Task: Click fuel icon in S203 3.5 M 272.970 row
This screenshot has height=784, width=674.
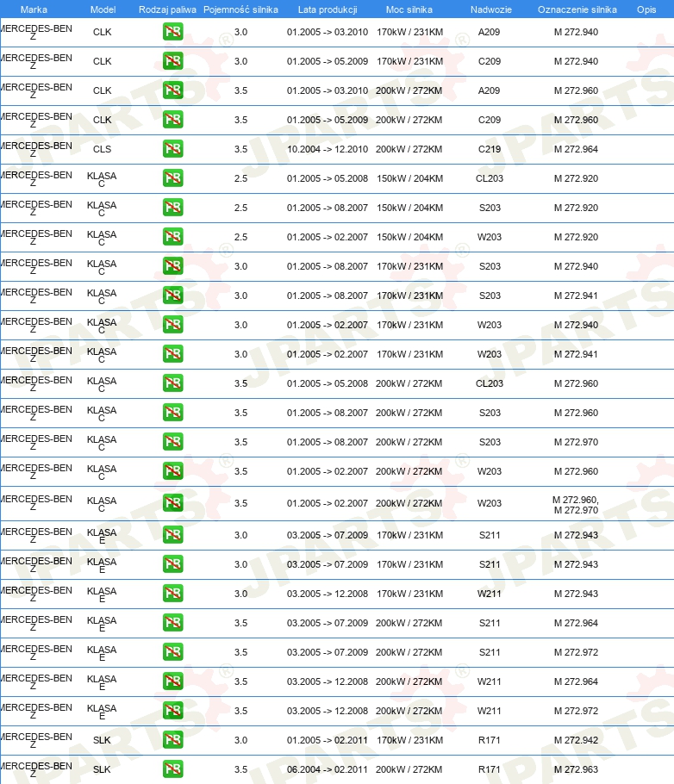Action: tap(172, 442)
